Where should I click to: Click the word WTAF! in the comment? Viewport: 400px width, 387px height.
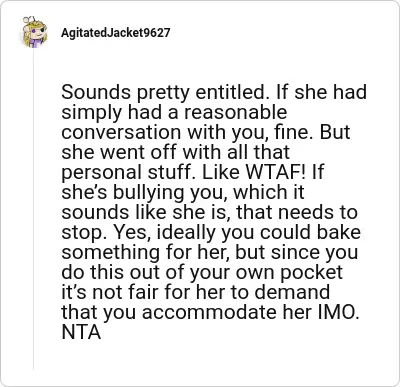coord(275,173)
